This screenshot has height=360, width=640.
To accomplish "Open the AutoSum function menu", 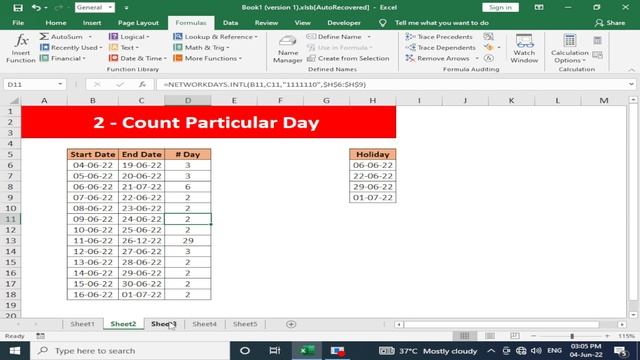I will coord(66,37).
